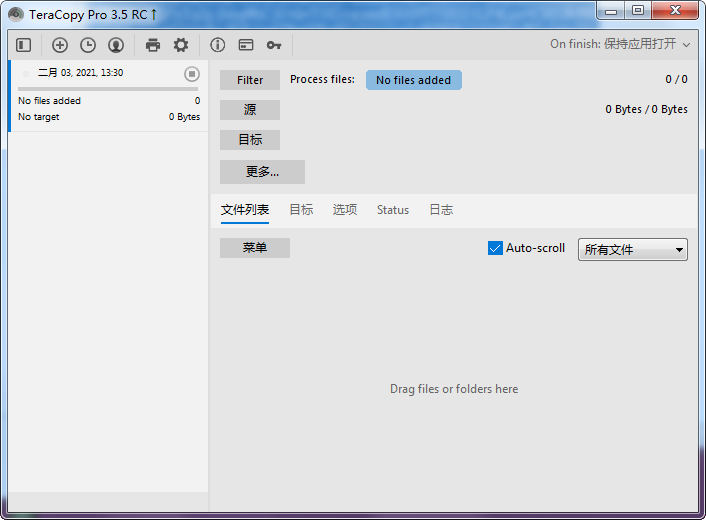Click the TeraCopy app icon in title bar
Image resolution: width=706 pixels, height=520 pixels.
16,14
